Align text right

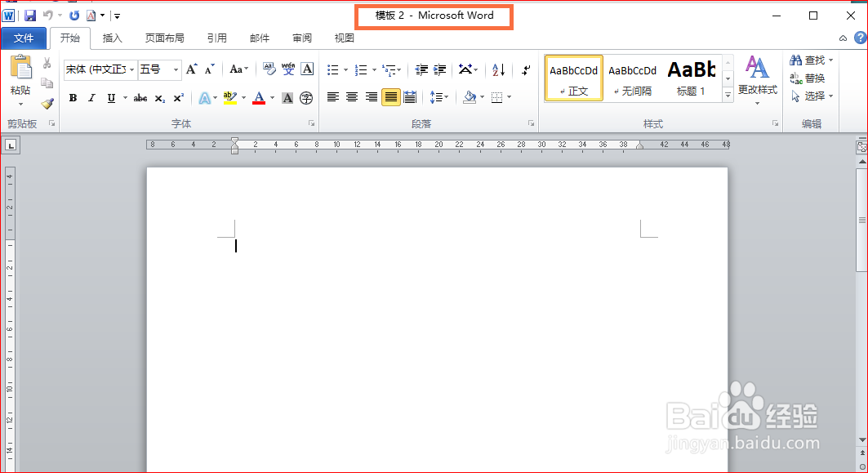371,97
